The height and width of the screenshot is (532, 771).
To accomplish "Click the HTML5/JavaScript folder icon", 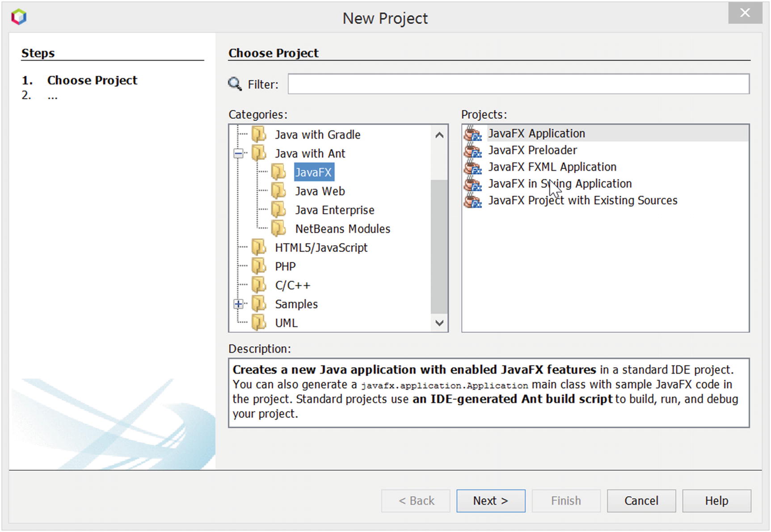I will (259, 247).
